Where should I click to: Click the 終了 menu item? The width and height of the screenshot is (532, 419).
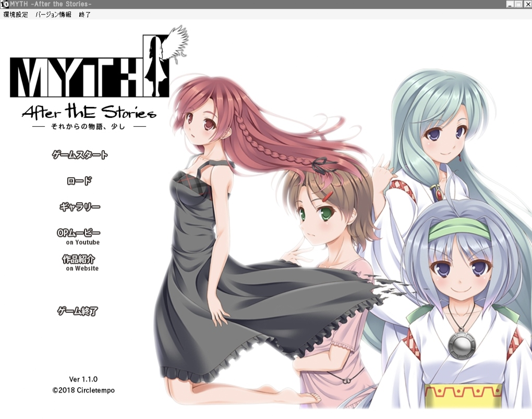84,15
